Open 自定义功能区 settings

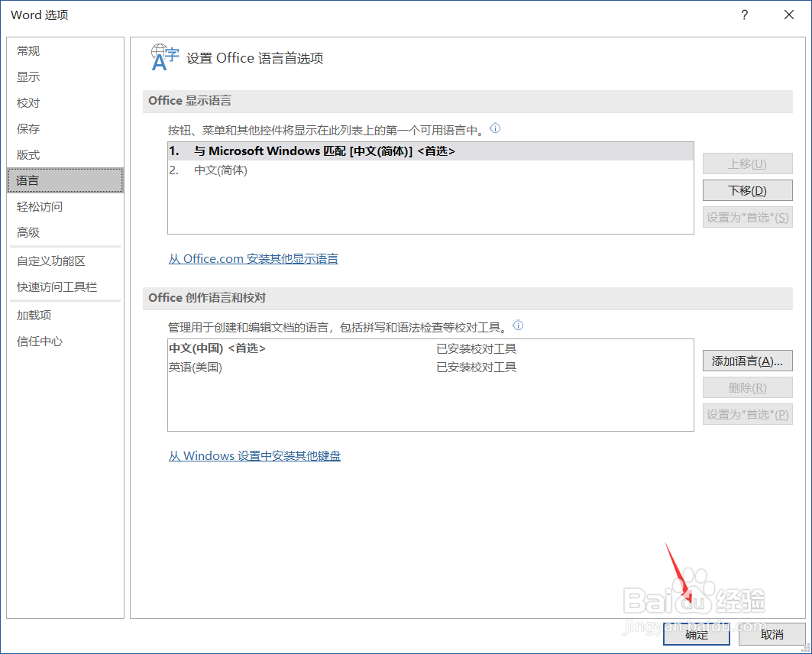(x=65, y=261)
